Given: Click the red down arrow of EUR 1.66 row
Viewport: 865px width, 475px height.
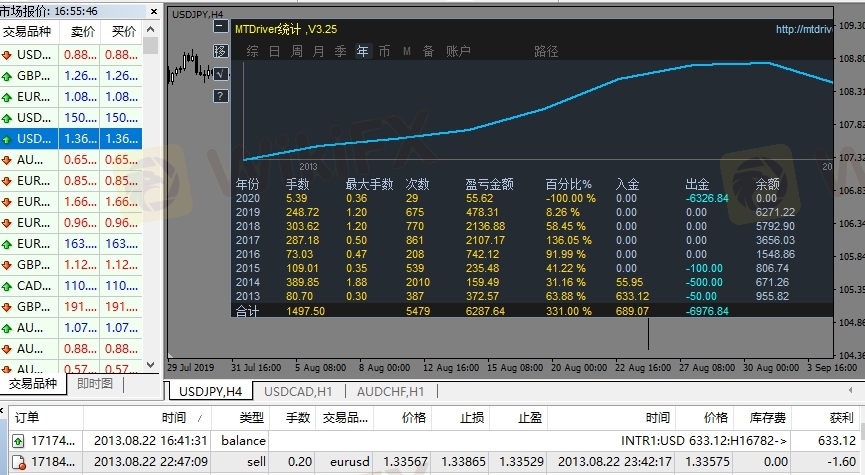Looking at the screenshot, I should (7, 202).
